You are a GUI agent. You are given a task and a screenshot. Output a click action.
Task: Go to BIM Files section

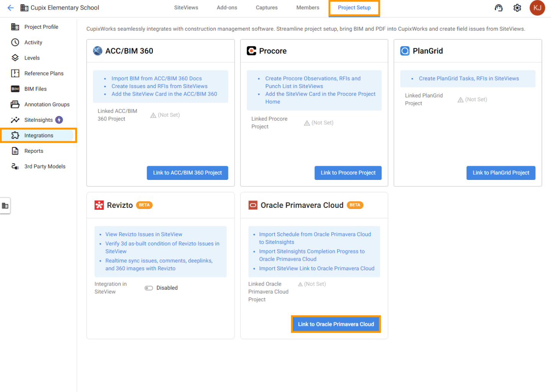pyautogui.click(x=36, y=89)
